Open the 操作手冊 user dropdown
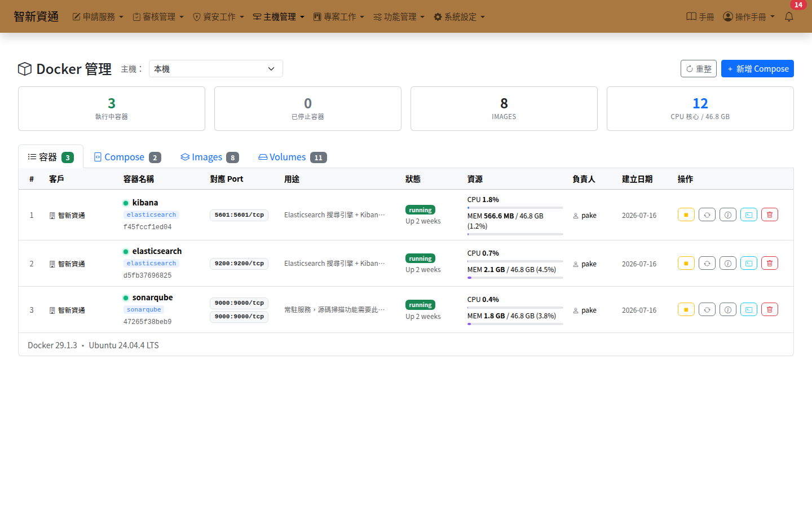The image size is (812, 508). coord(749,17)
